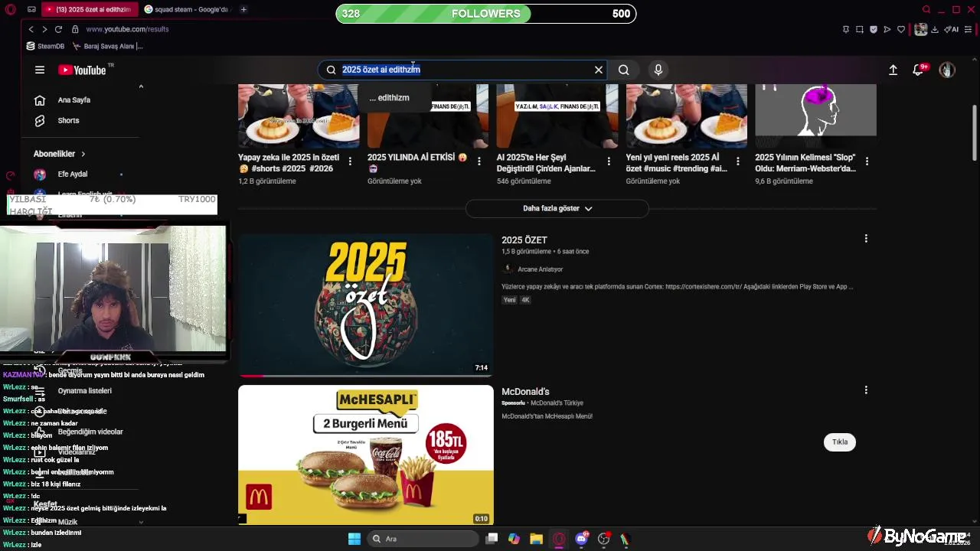Visit the Arcane Anlatıyor channel

click(x=540, y=269)
